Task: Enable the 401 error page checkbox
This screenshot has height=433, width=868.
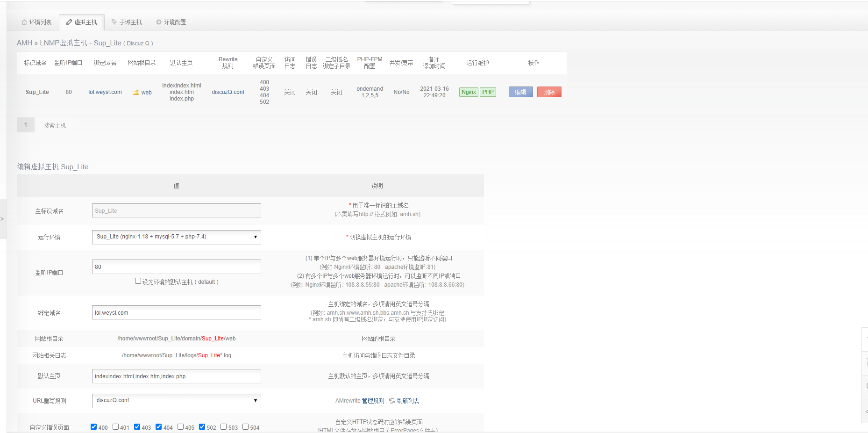Action: [x=116, y=426]
